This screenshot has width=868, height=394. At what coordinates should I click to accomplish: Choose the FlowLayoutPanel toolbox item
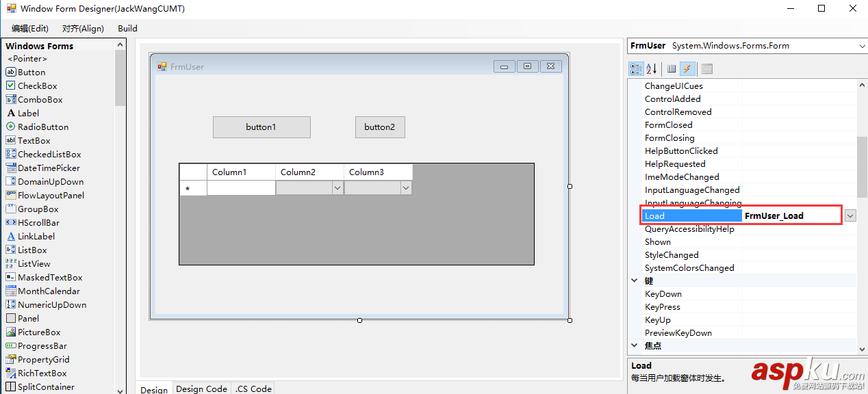(45, 195)
